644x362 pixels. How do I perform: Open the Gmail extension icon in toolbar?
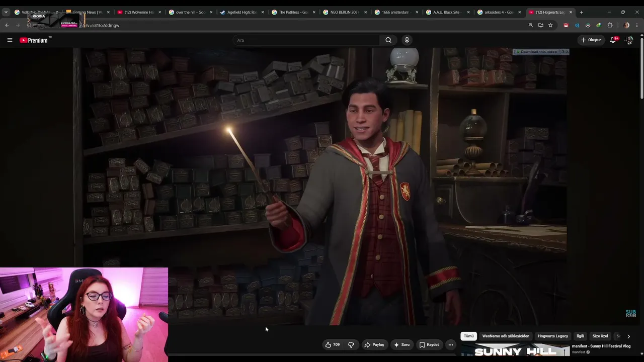[x=566, y=25]
